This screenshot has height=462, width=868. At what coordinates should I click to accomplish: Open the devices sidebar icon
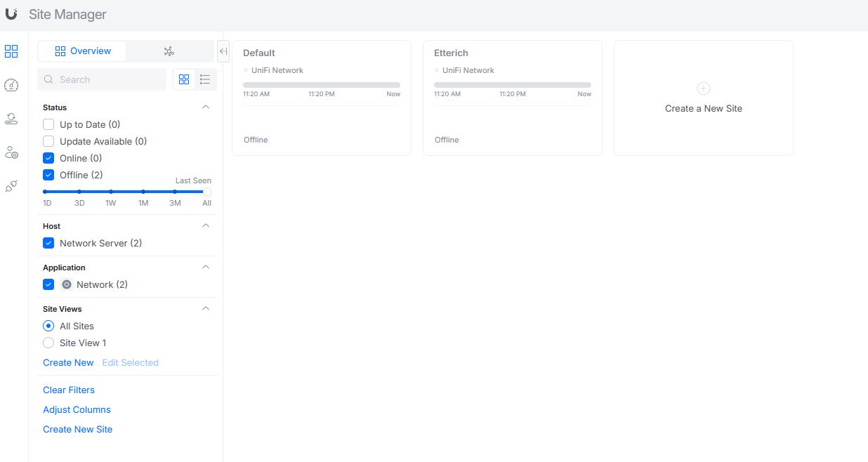(11, 119)
